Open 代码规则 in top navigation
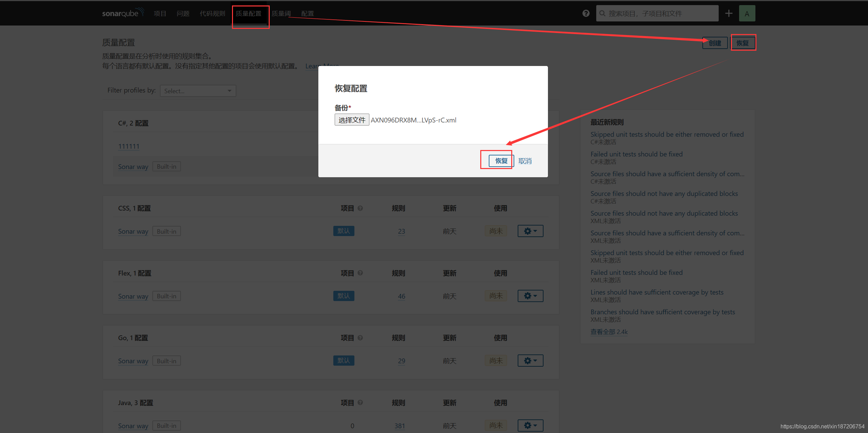 pyautogui.click(x=213, y=14)
